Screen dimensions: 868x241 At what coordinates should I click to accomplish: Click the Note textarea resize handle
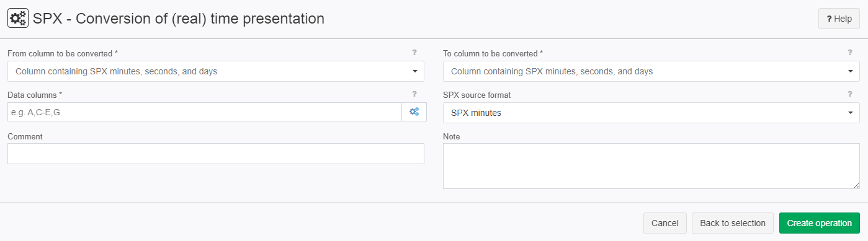[x=856, y=185]
